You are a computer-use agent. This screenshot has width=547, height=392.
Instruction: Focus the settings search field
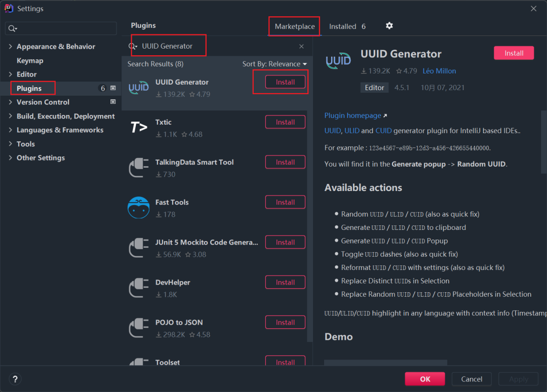click(61, 28)
